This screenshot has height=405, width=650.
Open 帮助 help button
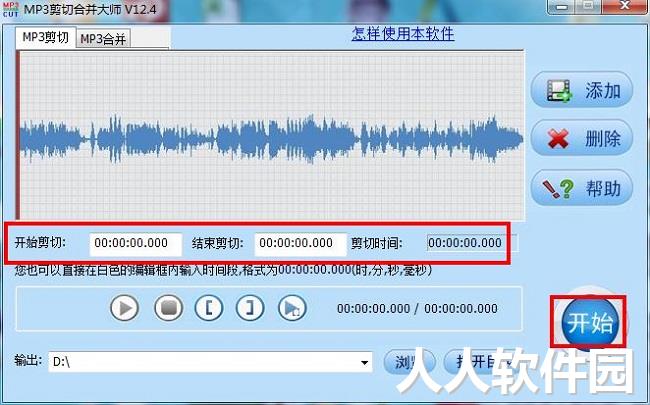582,188
